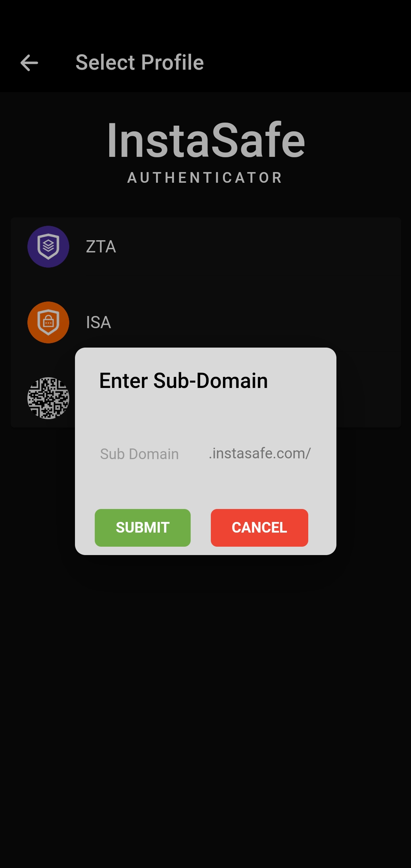Select the orange ISA lock-shield icon
The width and height of the screenshot is (411, 868).
pyautogui.click(x=48, y=322)
